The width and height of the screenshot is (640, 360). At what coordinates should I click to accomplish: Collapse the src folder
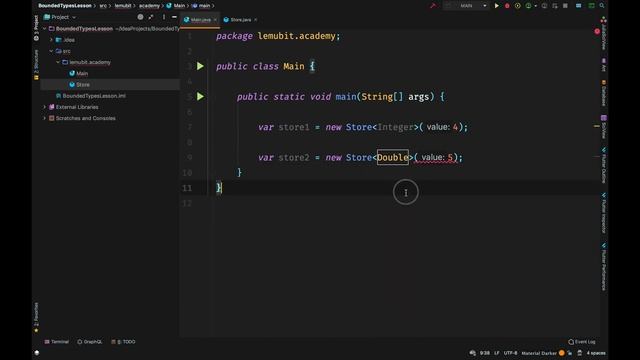coord(51,51)
